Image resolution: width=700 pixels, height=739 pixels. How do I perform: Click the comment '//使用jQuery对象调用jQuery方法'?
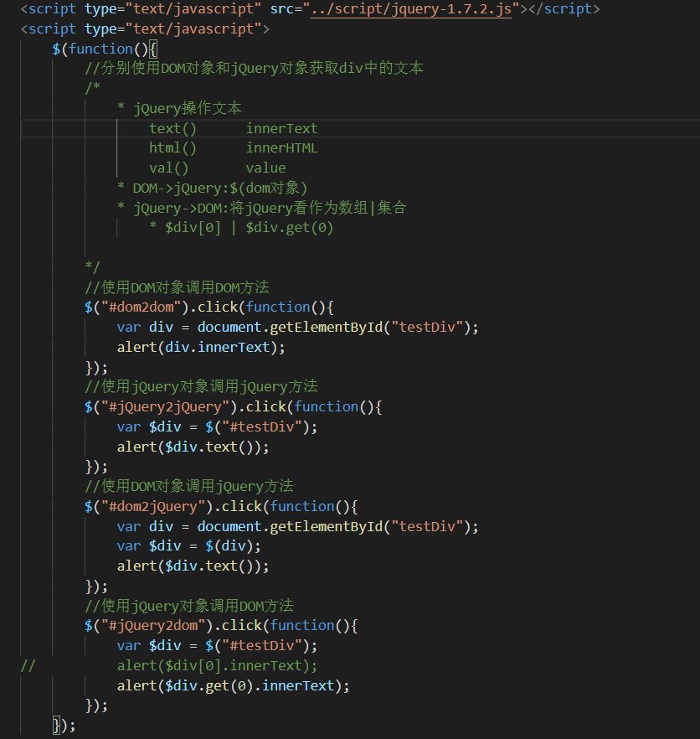[x=201, y=386]
